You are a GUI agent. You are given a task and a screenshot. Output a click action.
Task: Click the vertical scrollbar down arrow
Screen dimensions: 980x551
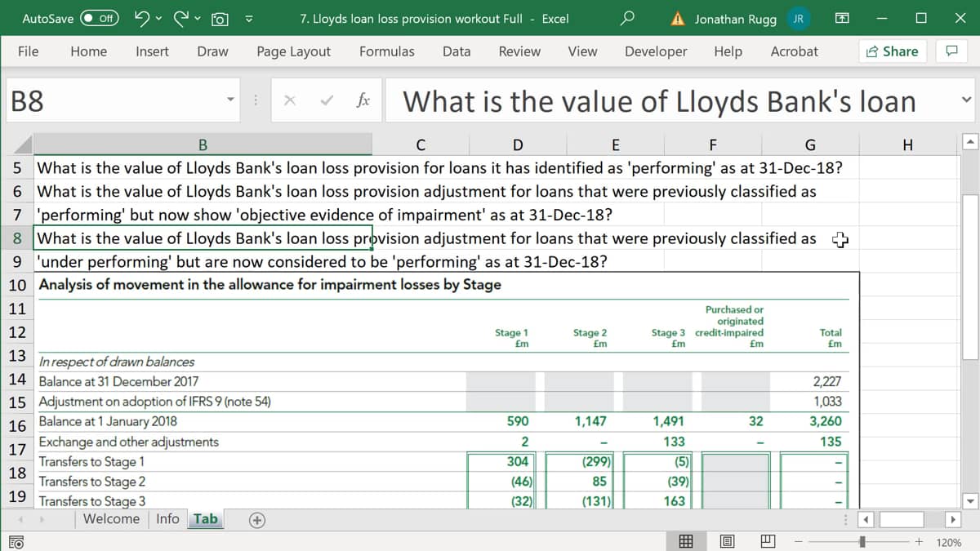click(970, 501)
